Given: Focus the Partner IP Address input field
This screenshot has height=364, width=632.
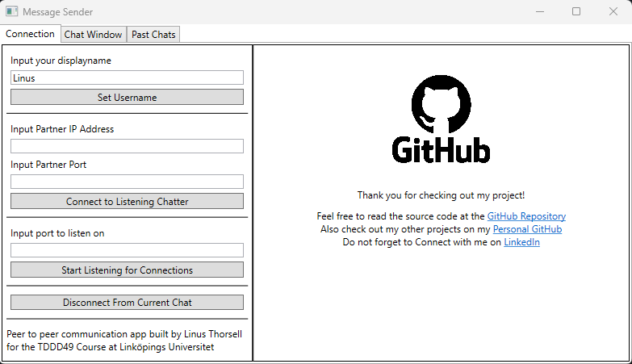Looking at the screenshot, I should (127, 146).
